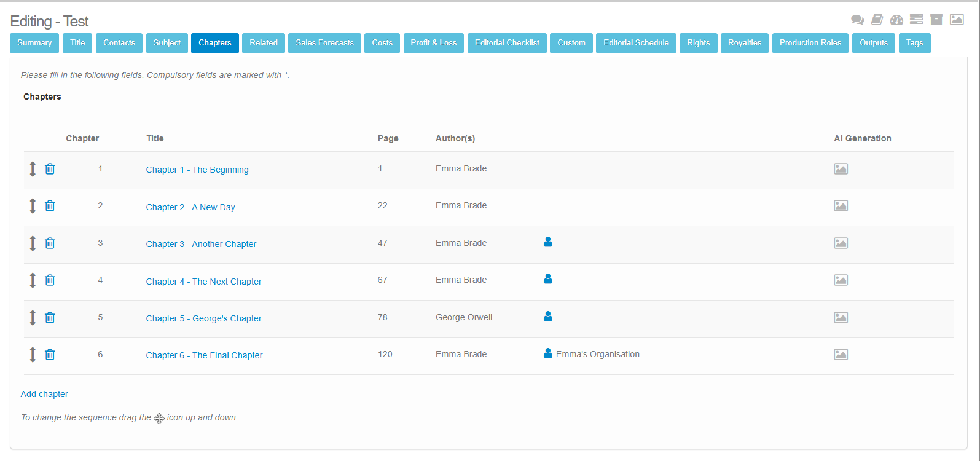
Task: Click the server stack icon in header
Action: click(916, 20)
